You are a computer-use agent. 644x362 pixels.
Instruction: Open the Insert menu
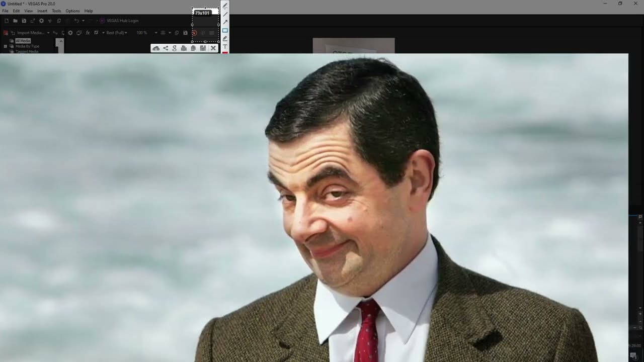[42, 11]
